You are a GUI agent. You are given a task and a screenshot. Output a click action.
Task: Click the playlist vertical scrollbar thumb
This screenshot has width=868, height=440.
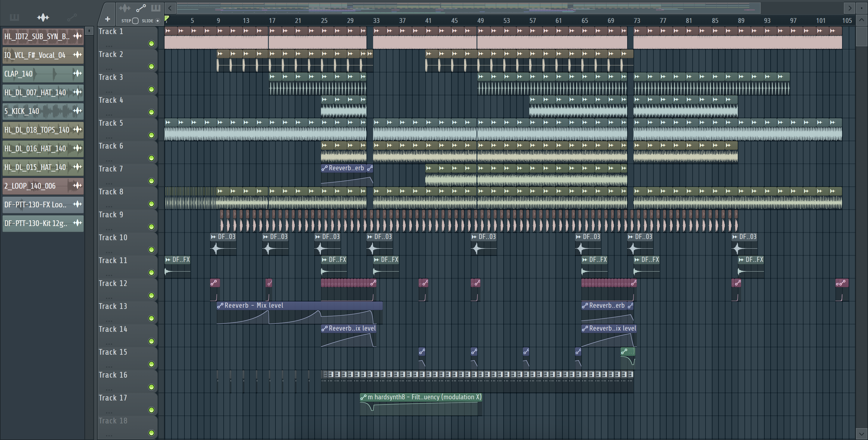(x=861, y=36)
